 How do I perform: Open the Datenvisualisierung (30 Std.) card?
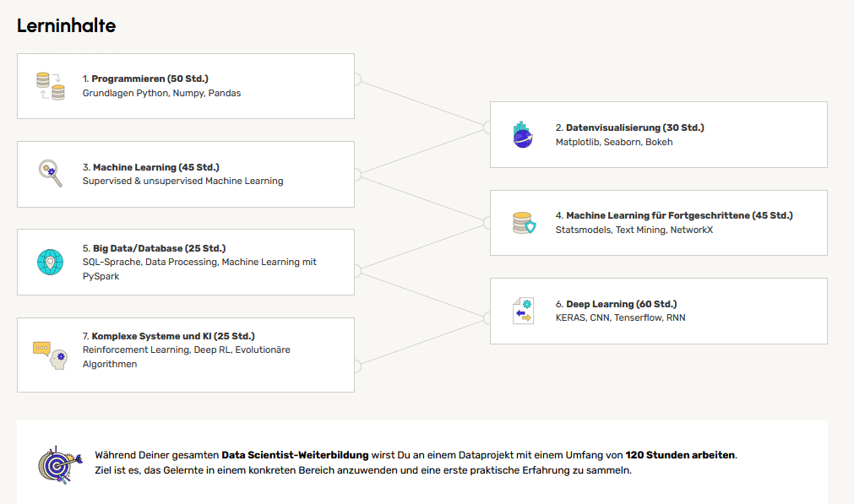point(659,134)
